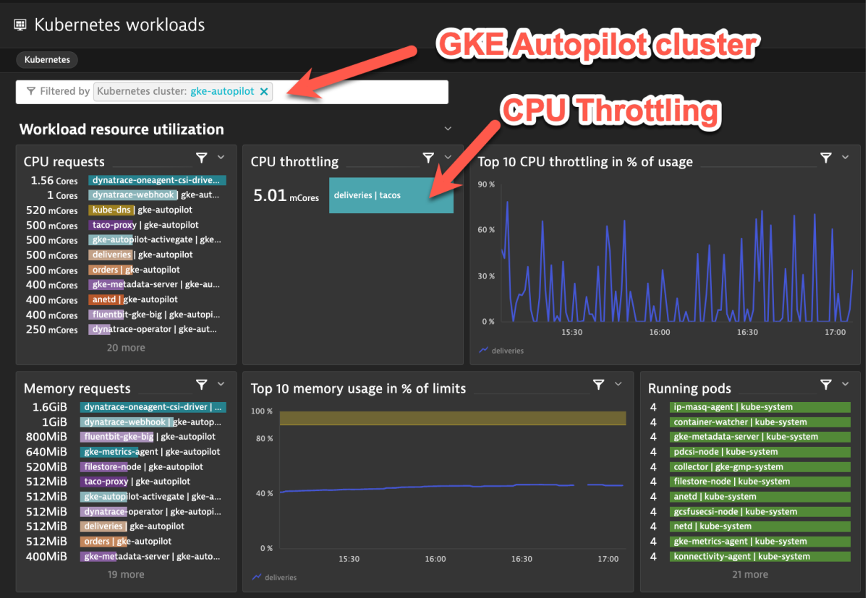
Task: Open the filter on the Running pods panel
Action: tap(825, 384)
